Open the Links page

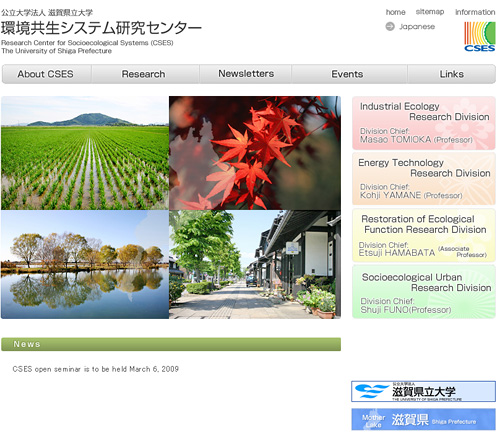(x=452, y=74)
